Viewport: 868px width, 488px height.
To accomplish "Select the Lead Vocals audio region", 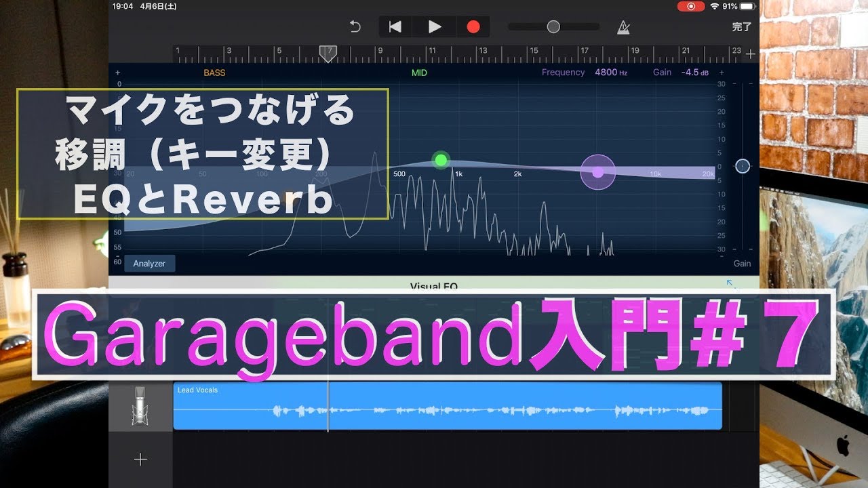I will [448, 405].
